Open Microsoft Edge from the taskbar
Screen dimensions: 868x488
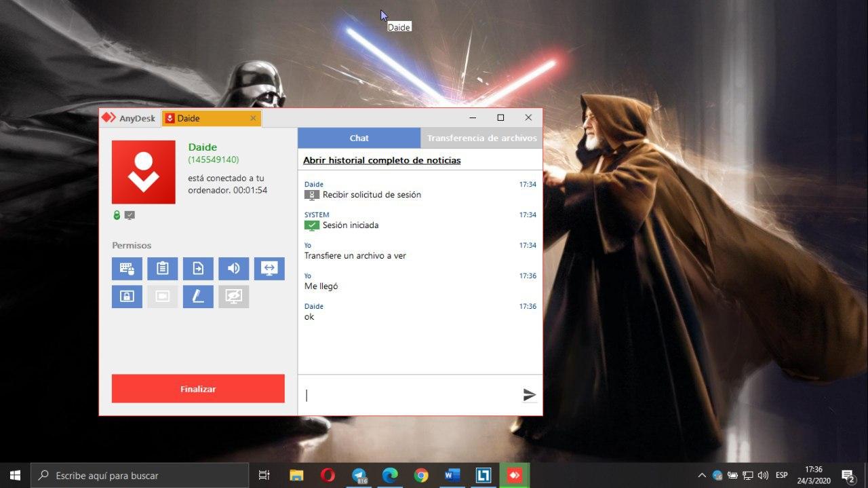(390, 475)
